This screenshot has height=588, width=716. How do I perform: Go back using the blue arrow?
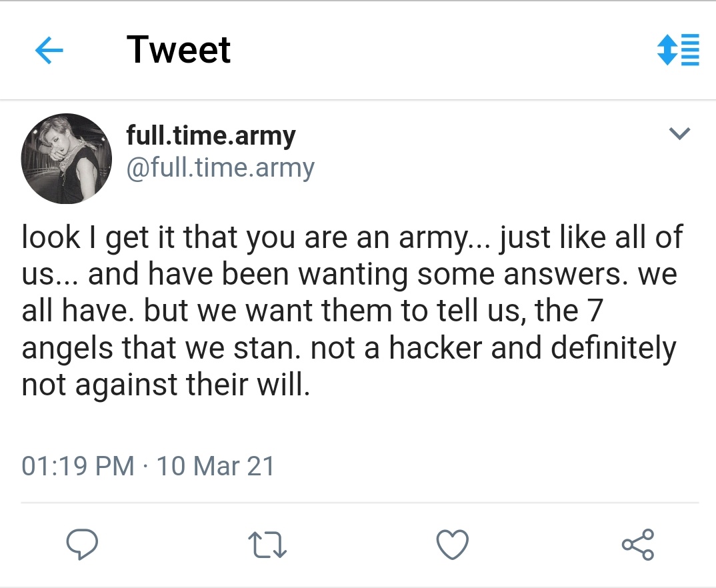pyautogui.click(x=49, y=51)
